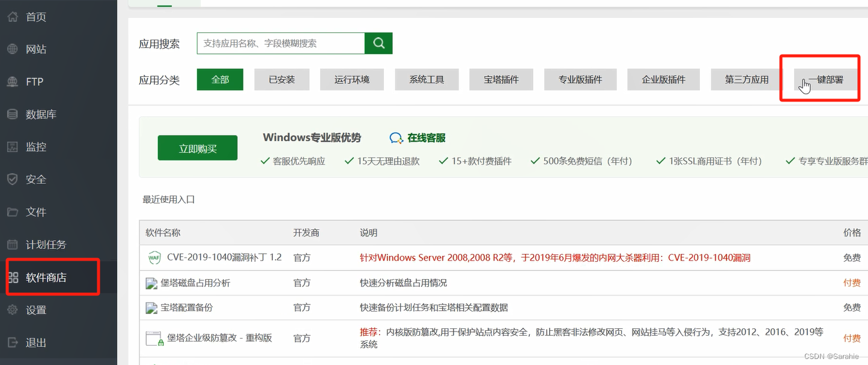
Task: Click the 立即购买 button
Action: [x=198, y=148]
